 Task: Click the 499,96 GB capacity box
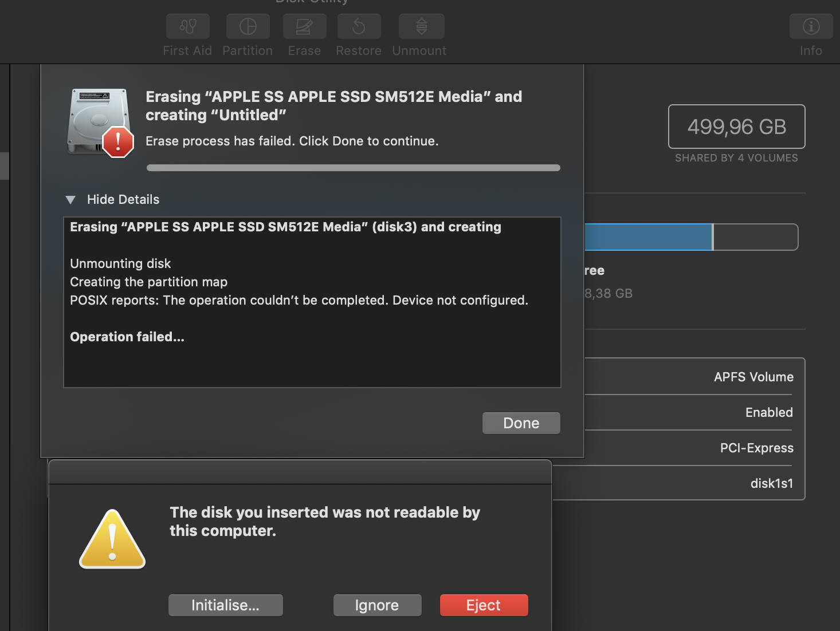737,127
